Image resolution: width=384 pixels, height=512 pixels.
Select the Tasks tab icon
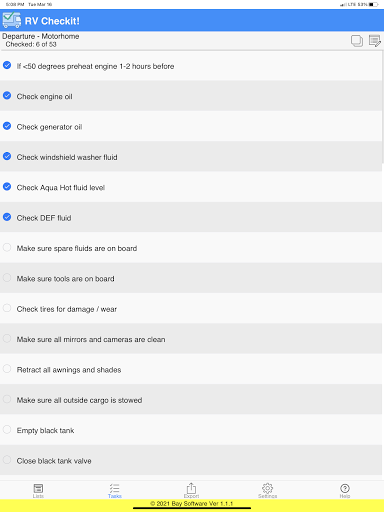(x=115, y=489)
